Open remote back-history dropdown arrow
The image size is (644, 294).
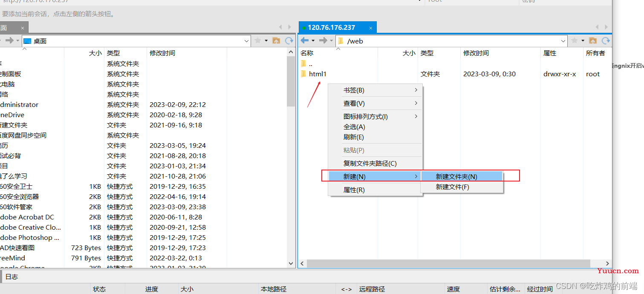point(313,40)
